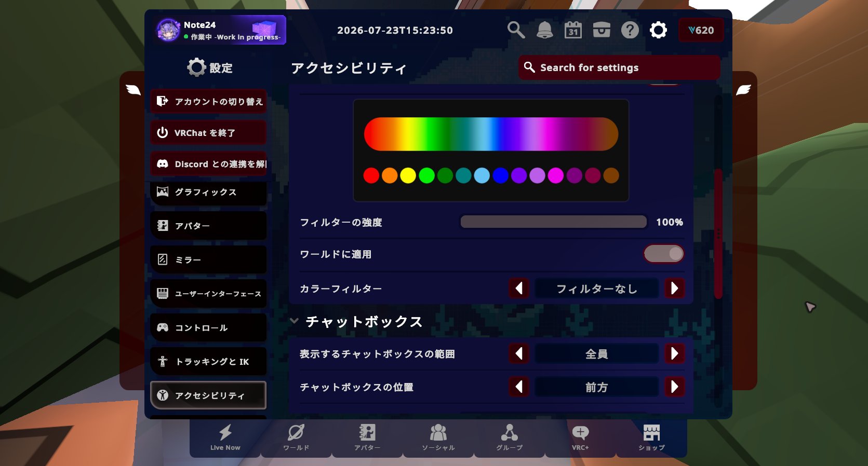This screenshot has width=868, height=466.
Task: Click the Discord との連携を解除 button
Action: (208, 163)
